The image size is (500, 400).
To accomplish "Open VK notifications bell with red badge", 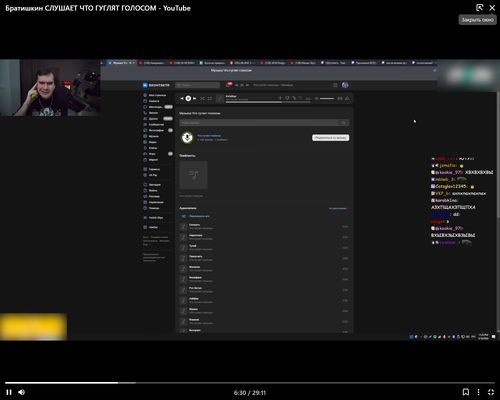I will pos(228,85).
